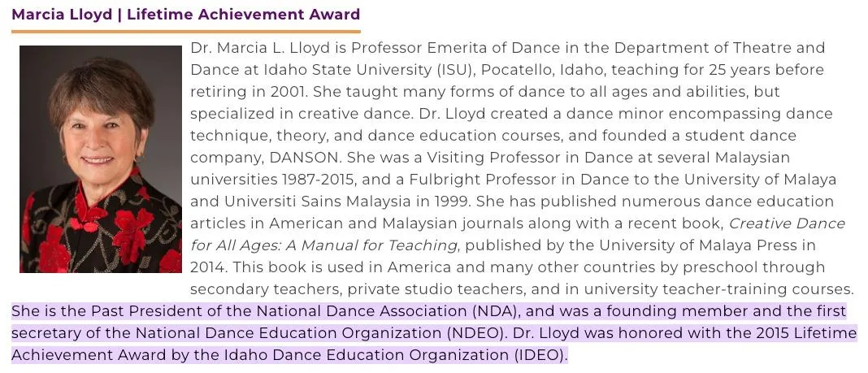The width and height of the screenshot is (868, 373).
Task: Click the italic text 'for All Ages: A Manual for Teaching'
Action: [x=323, y=245]
